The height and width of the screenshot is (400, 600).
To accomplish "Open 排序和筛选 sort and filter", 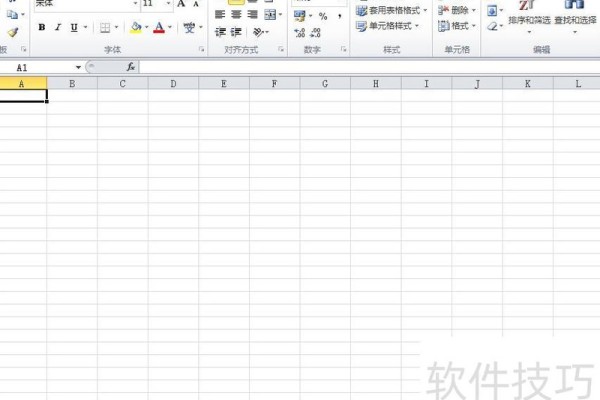I will pyautogui.click(x=529, y=15).
